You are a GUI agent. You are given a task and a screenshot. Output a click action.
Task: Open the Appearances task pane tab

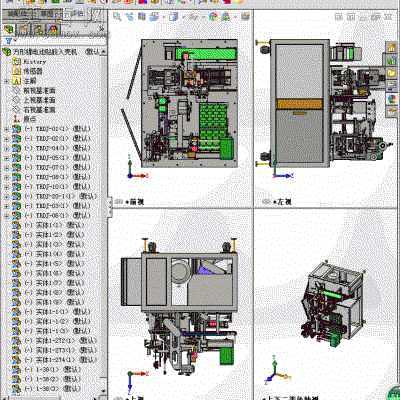click(x=391, y=99)
